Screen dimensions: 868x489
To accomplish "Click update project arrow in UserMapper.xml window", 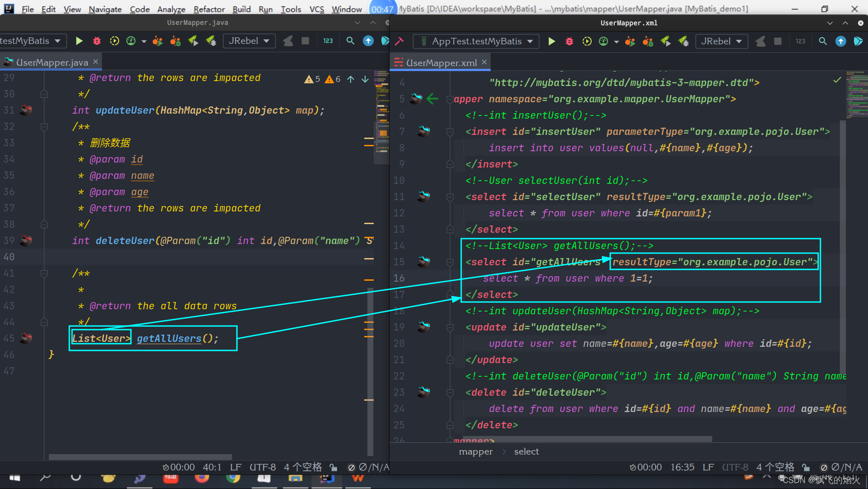I will (841, 42).
